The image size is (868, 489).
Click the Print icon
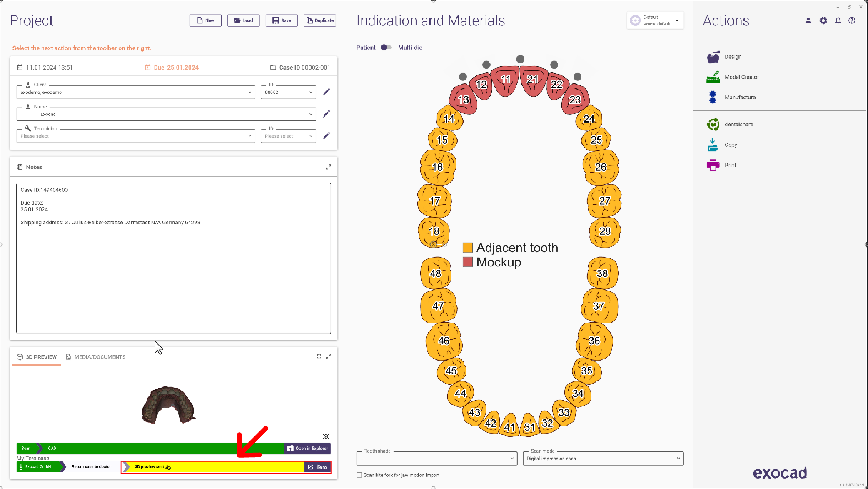pos(713,165)
